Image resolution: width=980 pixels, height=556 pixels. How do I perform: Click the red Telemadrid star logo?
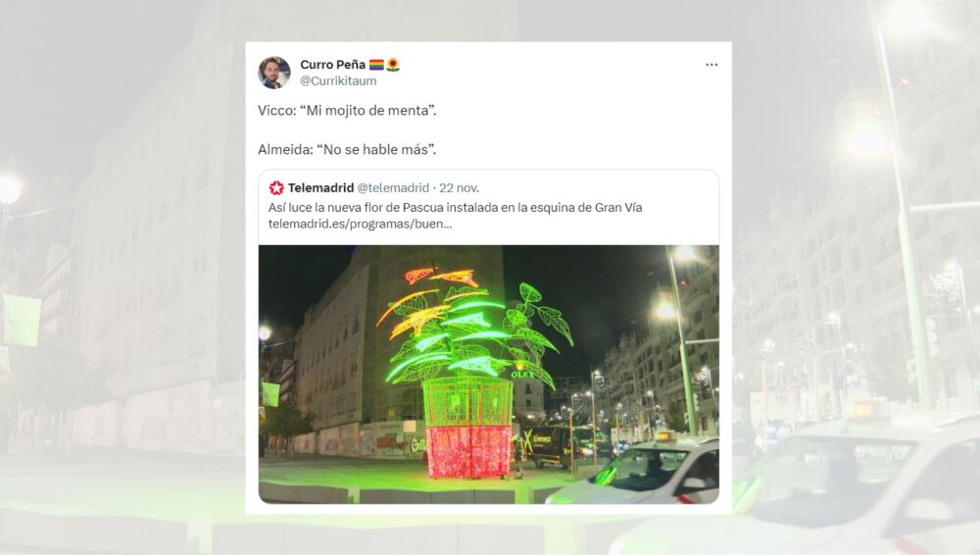pyautogui.click(x=276, y=187)
